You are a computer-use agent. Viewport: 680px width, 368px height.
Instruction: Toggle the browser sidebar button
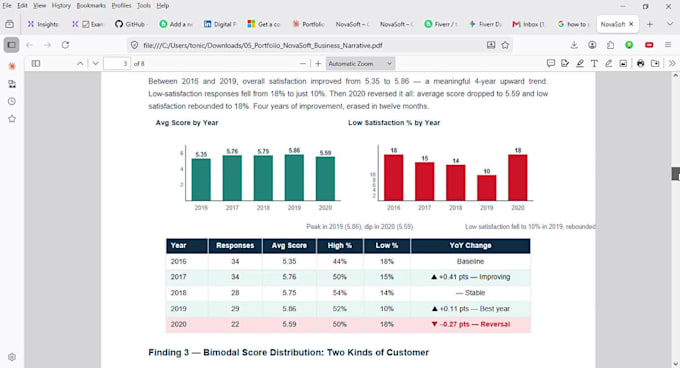point(12,45)
